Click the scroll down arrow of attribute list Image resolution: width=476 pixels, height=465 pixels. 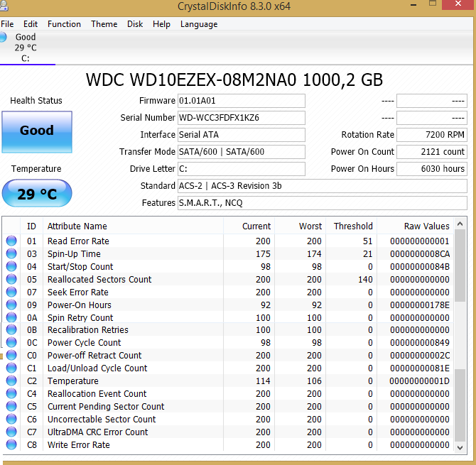point(460,448)
